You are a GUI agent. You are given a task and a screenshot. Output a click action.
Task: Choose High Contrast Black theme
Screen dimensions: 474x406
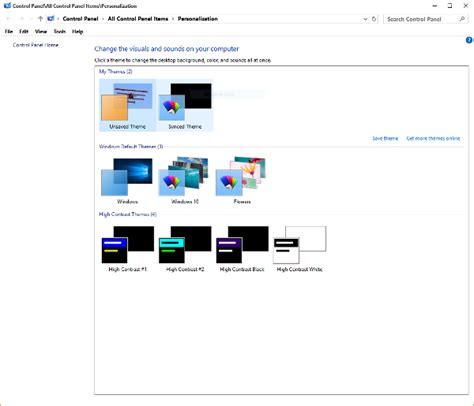[242, 249]
